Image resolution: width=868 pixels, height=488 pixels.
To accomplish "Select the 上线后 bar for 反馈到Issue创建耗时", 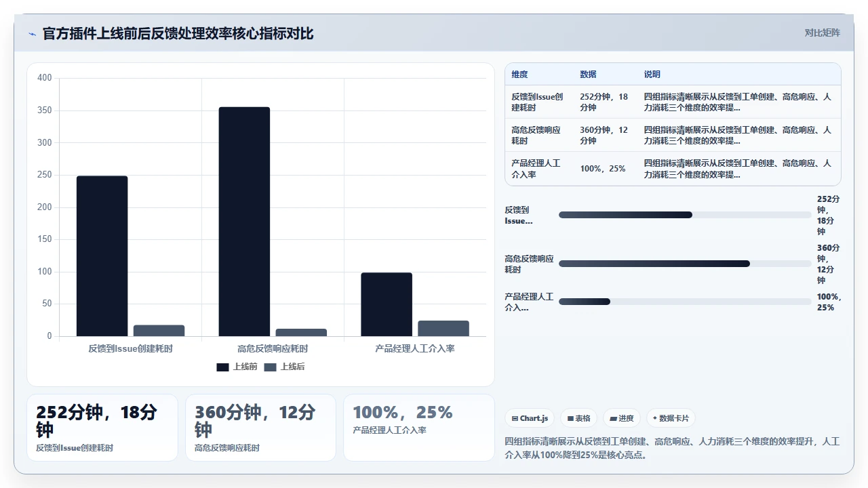I will click(x=159, y=331).
